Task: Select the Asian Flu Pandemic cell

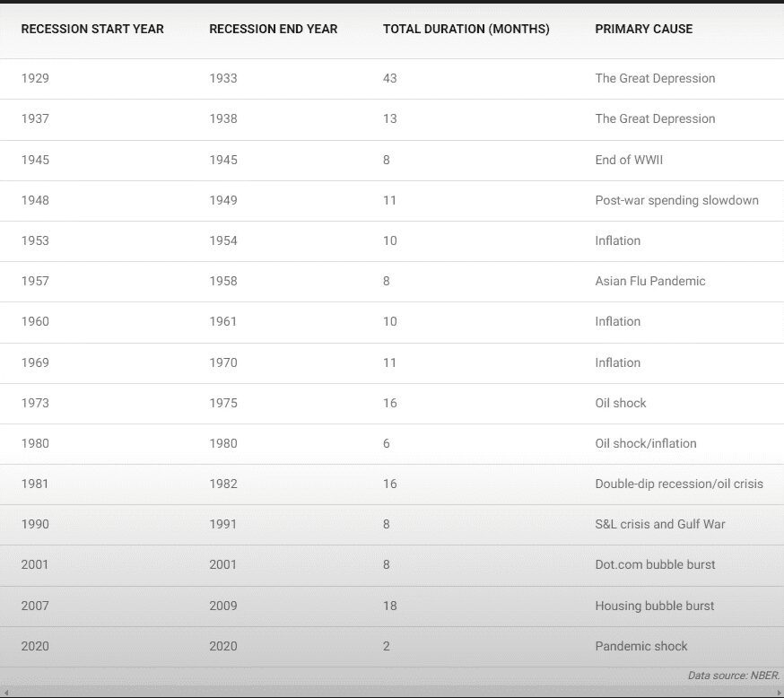Action: tap(650, 281)
